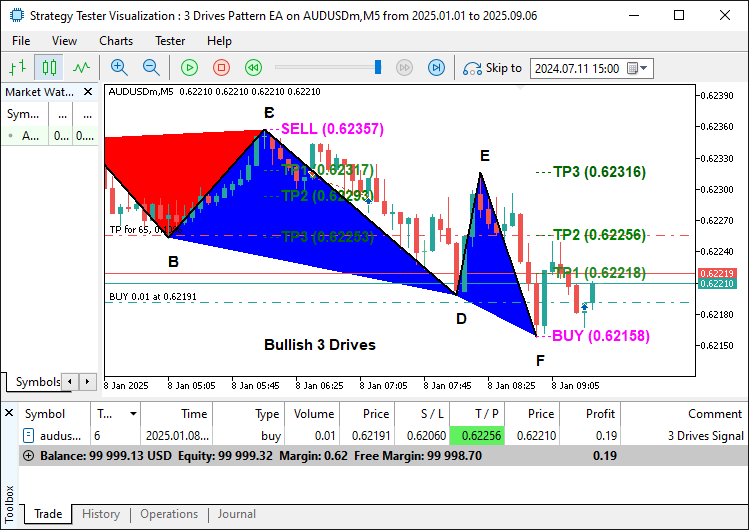
Task: Adjust the playback speed slider handle
Action: pos(378,67)
